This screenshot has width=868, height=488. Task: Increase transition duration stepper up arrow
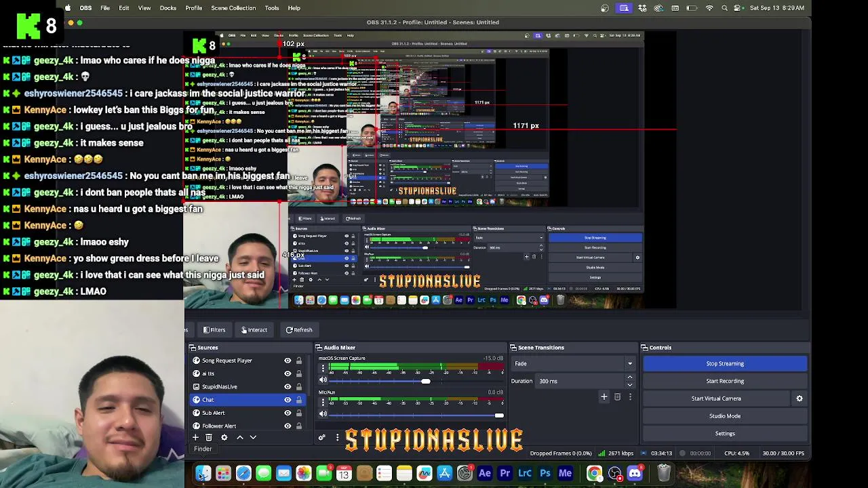click(x=630, y=378)
